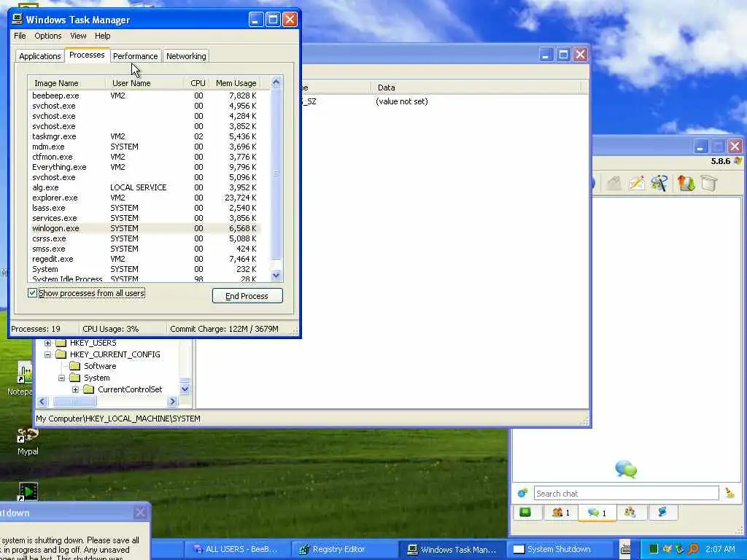Screen dimensions: 747x560
Task: Switch to the Performance tab
Action: 135,56
